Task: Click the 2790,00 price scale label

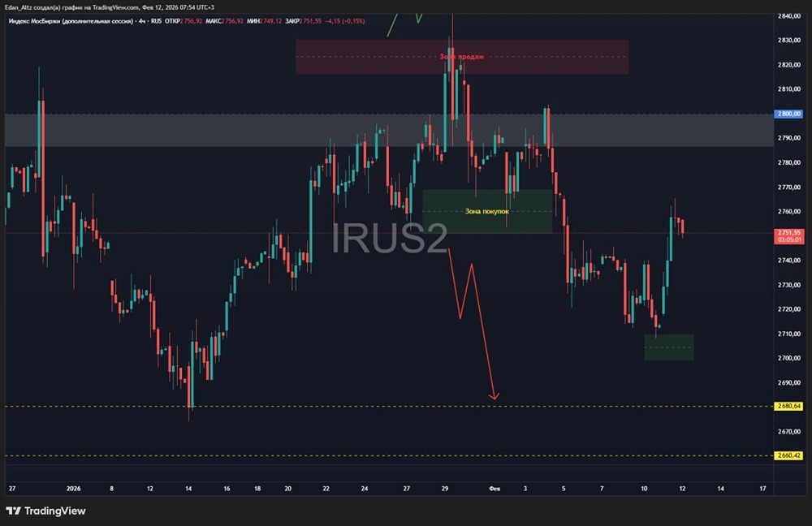Action: point(788,138)
